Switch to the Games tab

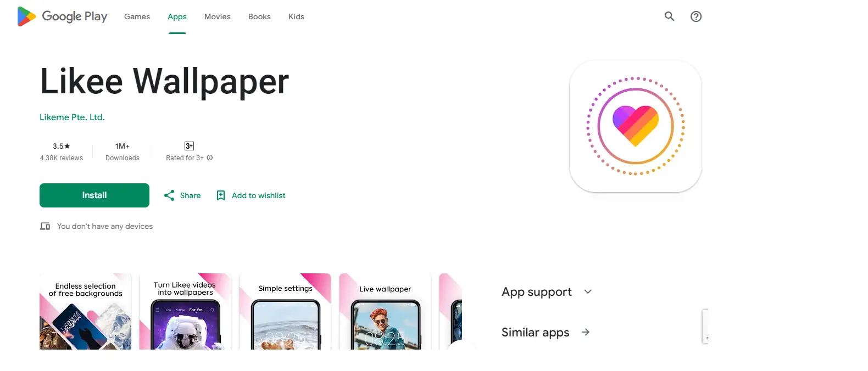point(137,16)
